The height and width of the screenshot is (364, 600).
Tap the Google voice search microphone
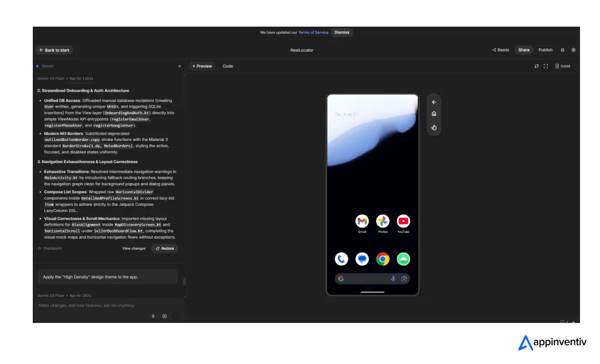[393, 279]
